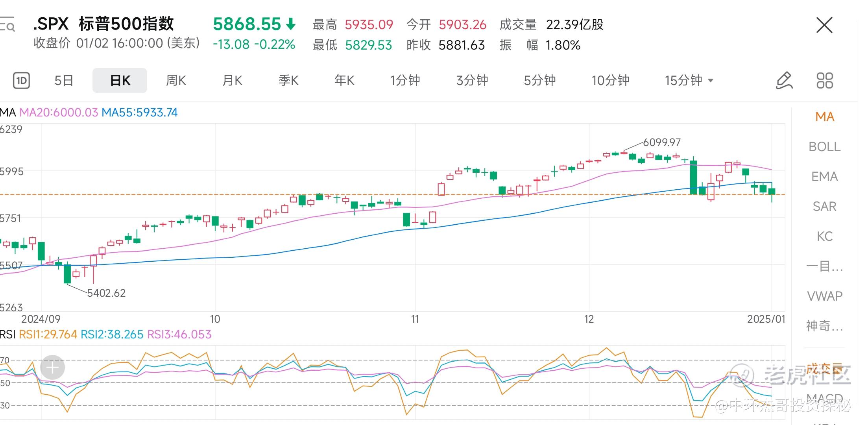Expand the 15分钟 interval dropdown arrow
Screen dimensions: 868x425
(711, 81)
